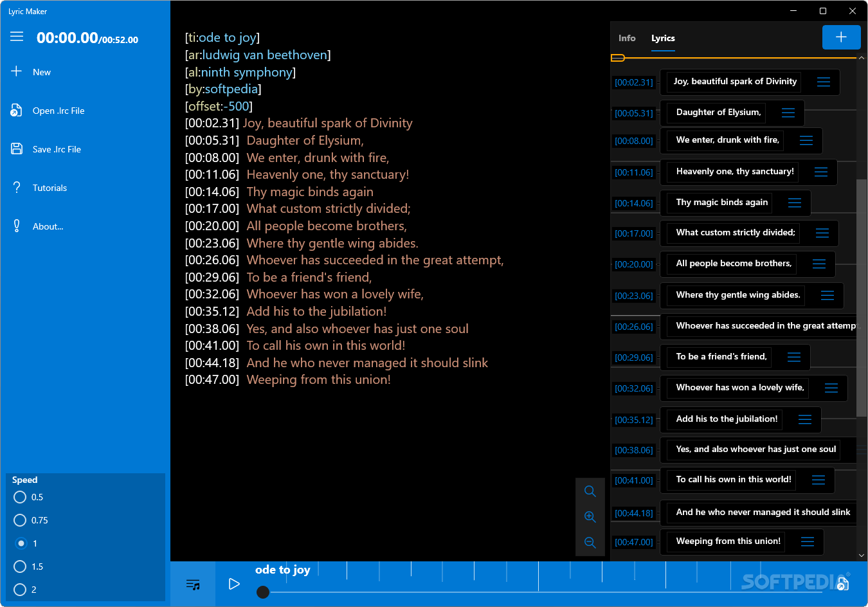Viewport: 868px width, 607px height.
Task: Open options menu for 'Daughter of Elysium' line
Action: point(787,112)
